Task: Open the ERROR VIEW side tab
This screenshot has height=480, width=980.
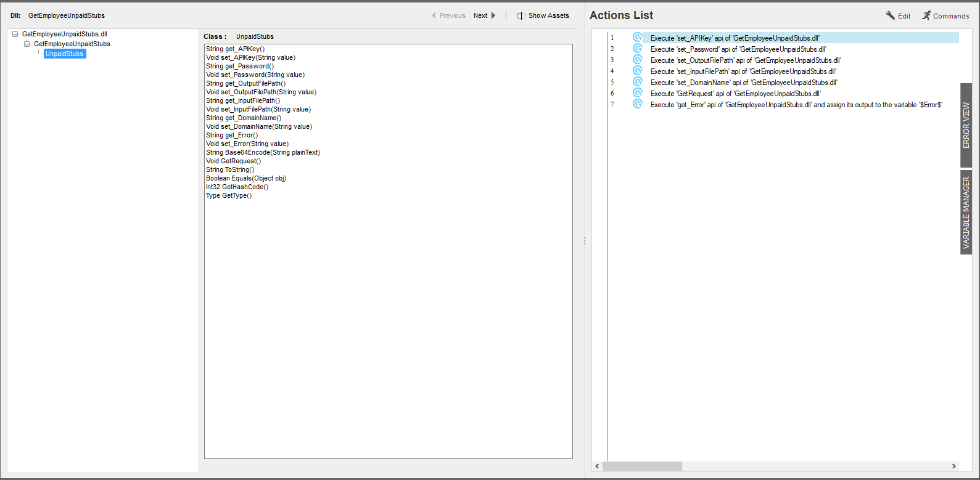Action: (966, 125)
